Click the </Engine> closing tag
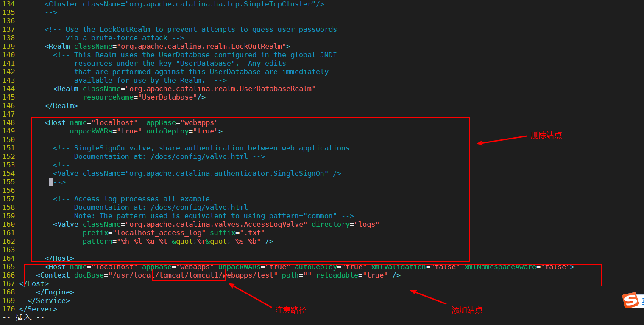This screenshot has width=644, height=325. pyautogui.click(x=55, y=292)
